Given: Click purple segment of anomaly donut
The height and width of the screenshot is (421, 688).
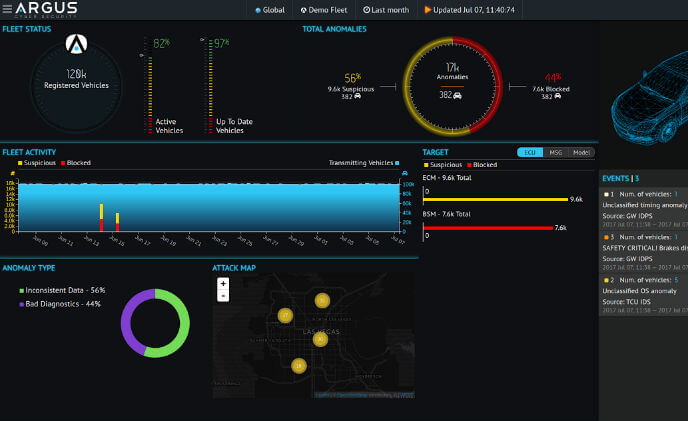Looking at the screenshot, I should [128, 320].
